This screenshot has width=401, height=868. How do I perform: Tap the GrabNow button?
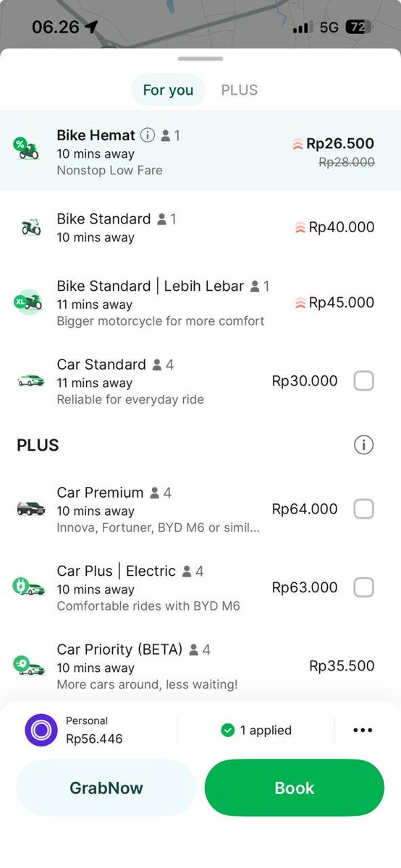coord(106,788)
